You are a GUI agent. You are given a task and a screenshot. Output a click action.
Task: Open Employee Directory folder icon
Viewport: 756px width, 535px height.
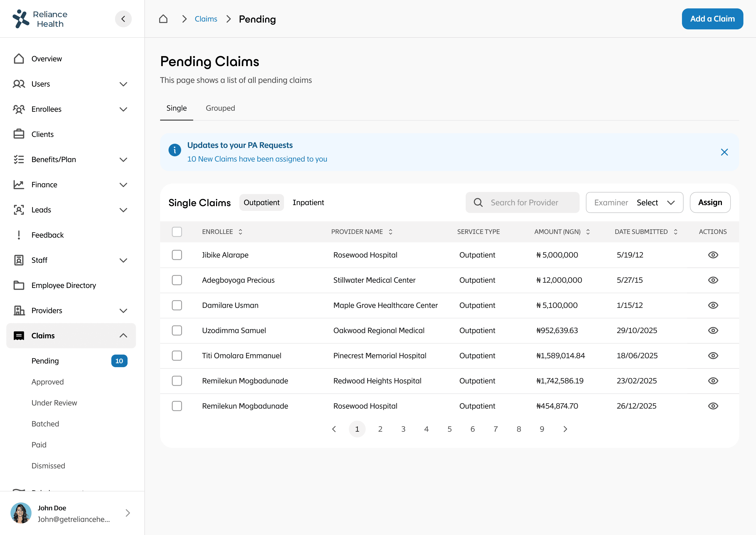point(19,285)
